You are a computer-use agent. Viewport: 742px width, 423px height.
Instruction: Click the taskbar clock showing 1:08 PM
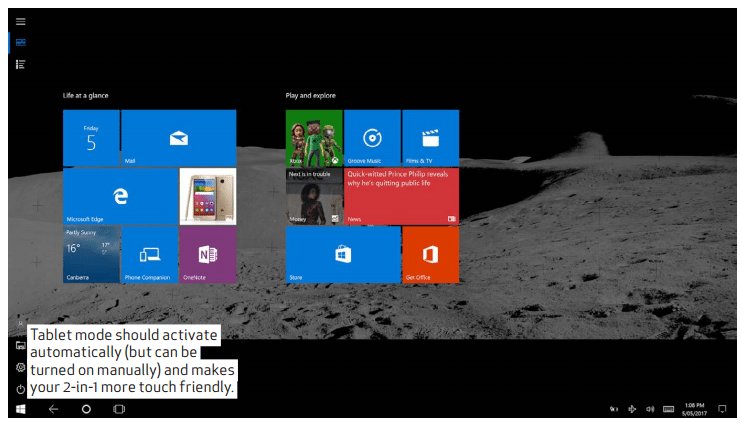point(695,409)
